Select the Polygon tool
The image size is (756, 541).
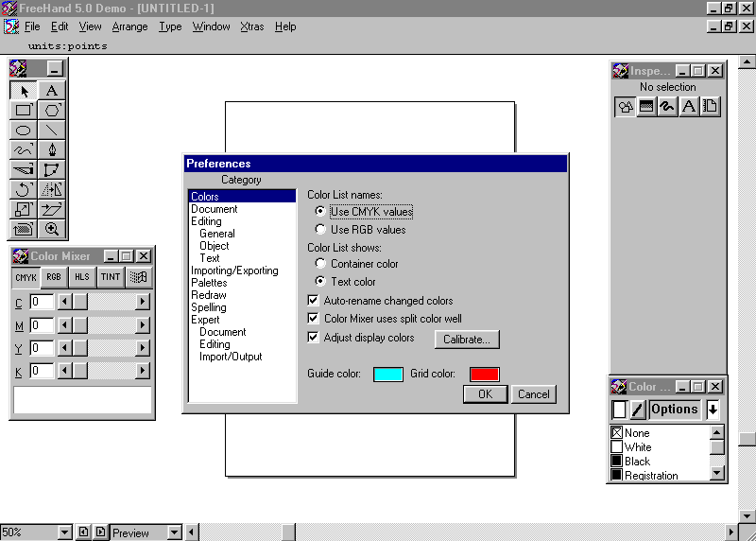(52, 111)
